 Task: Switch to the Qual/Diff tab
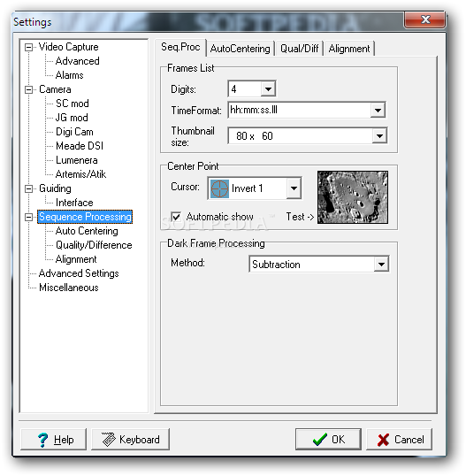[x=300, y=49]
